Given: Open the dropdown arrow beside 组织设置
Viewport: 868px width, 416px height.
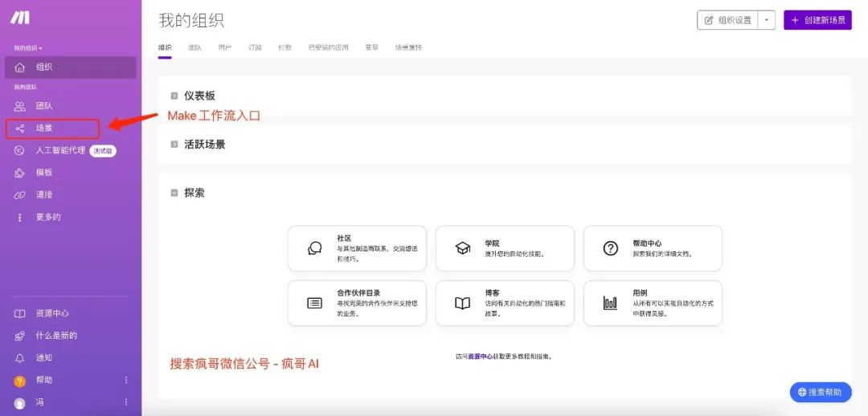Looking at the screenshot, I should tap(767, 20).
